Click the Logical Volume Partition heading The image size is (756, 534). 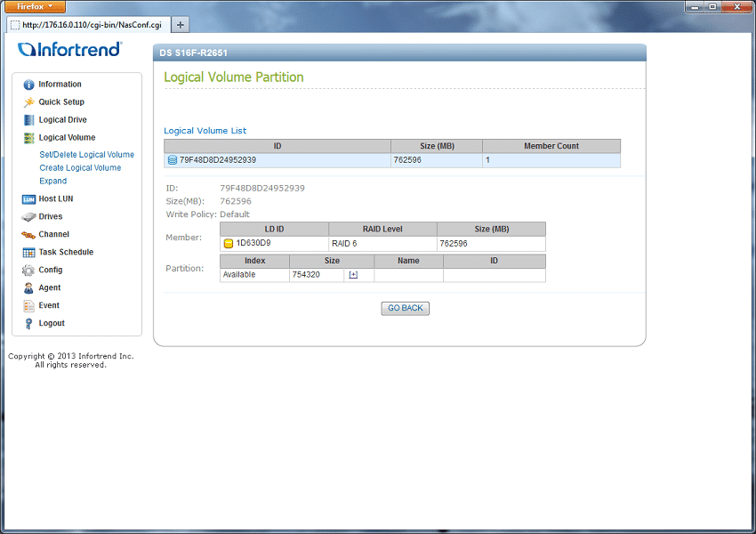click(x=234, y=77)
